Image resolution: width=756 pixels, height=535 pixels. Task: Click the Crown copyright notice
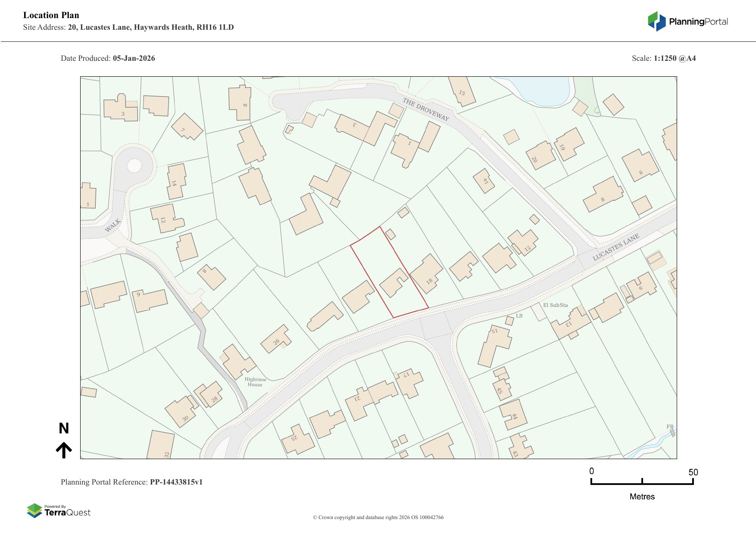378,517
